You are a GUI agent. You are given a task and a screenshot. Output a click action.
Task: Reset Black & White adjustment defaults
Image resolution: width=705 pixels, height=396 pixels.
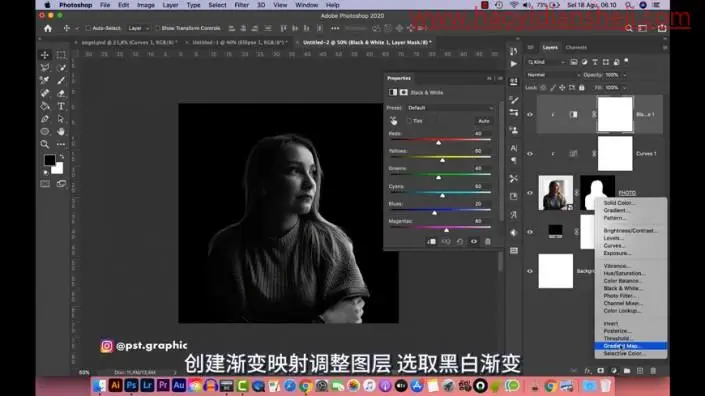(x=460, y=241)
